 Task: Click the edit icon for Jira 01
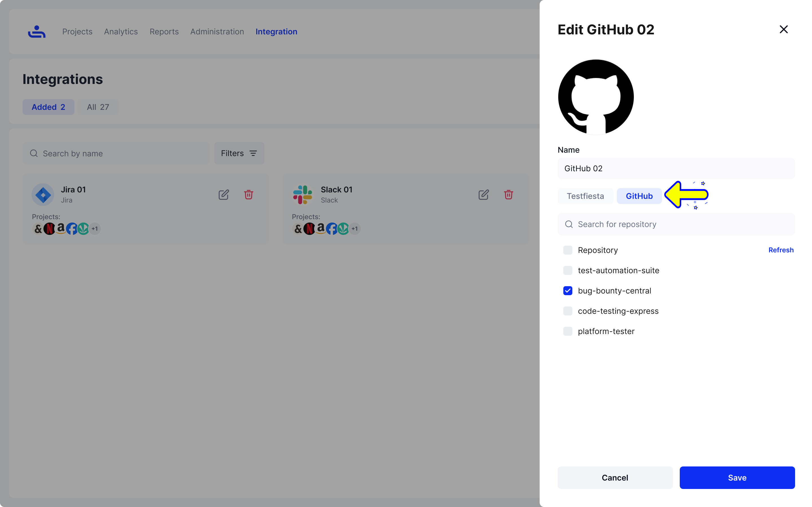224,195
